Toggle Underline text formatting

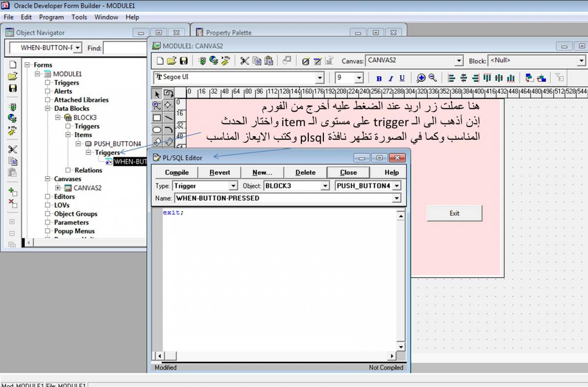402,78
